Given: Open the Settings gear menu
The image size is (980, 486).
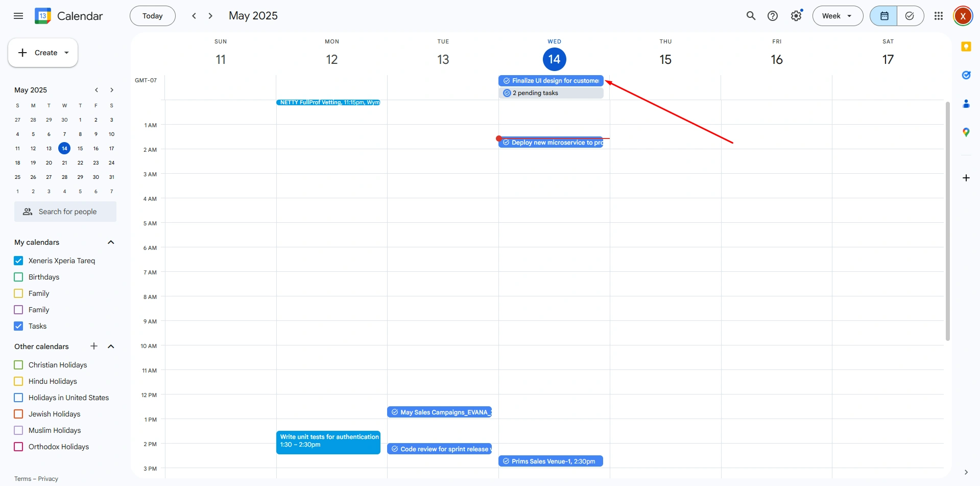Looking at the screenshot, I should coord(796,16).
